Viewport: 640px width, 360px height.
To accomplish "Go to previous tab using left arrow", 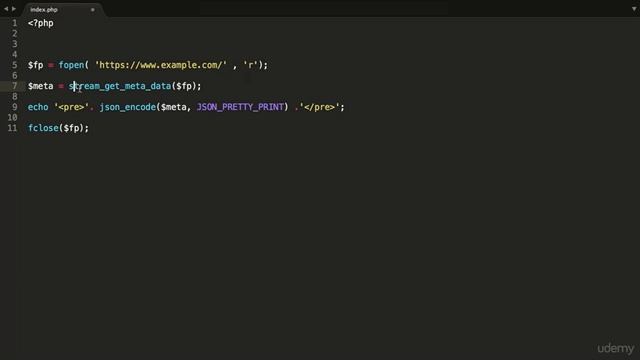I will pos(6,9).
